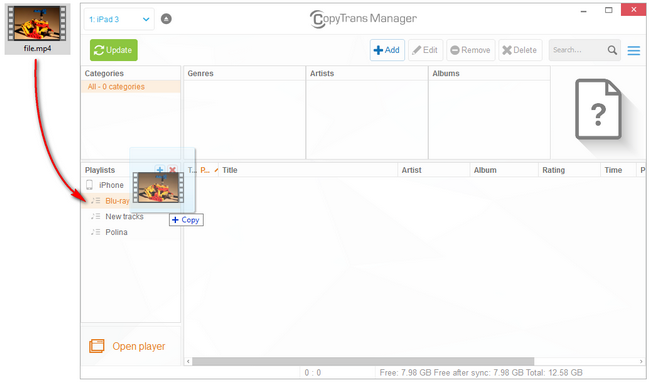This screenshot has height=382, width=650.
Task: Click the Delete button
Action: tap(520, 50)
